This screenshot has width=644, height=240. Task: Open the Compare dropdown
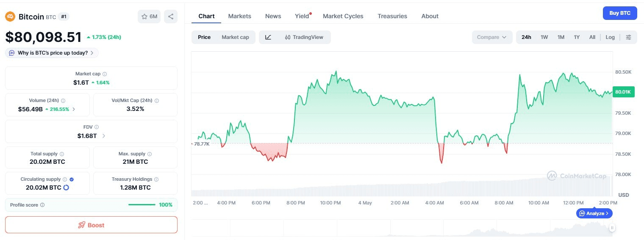tap(492, 37)
